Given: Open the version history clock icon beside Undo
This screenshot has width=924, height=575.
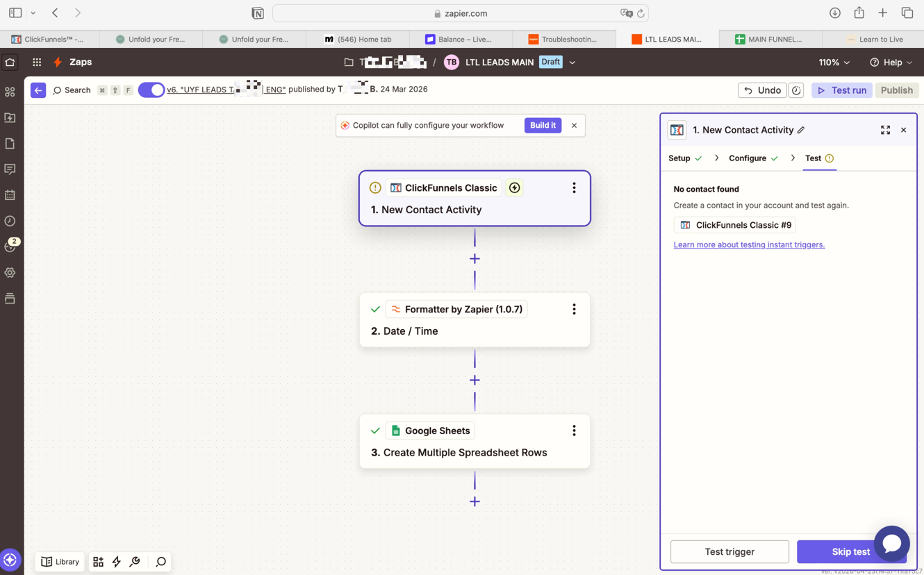Looking at the screenshot, I should point(796,90).
